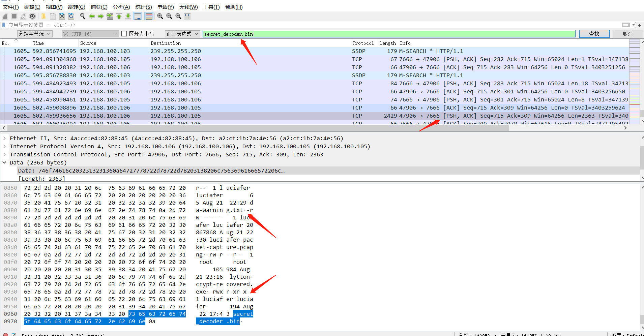Close the capture file X icon
This screenshot has height=336, width=644.
click(62, 16)
